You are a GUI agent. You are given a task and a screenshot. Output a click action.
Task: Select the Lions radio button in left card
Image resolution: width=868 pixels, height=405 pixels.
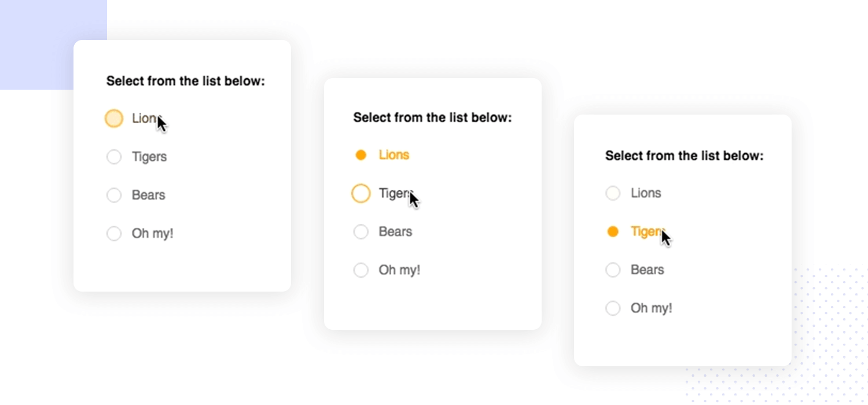pyautogui.click(x=114, y=119)
